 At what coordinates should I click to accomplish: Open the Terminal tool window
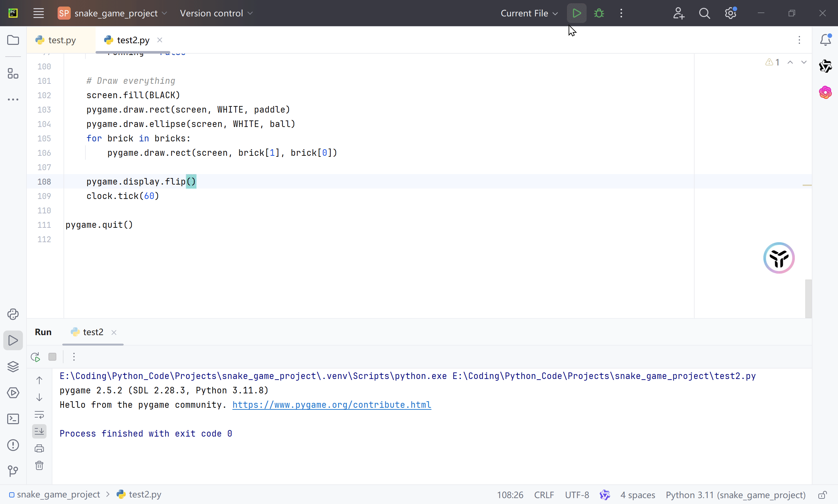tap(13, 419)
